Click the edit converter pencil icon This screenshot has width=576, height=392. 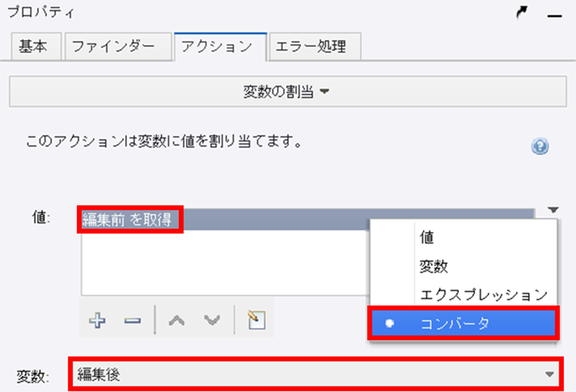coord(257,321)
